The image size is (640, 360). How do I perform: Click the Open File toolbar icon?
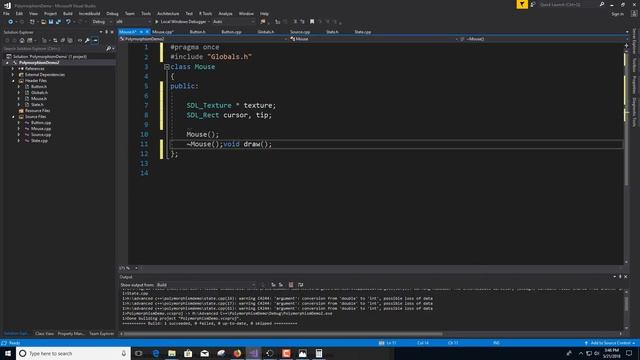pyautogui.click(x=43, y=22)
